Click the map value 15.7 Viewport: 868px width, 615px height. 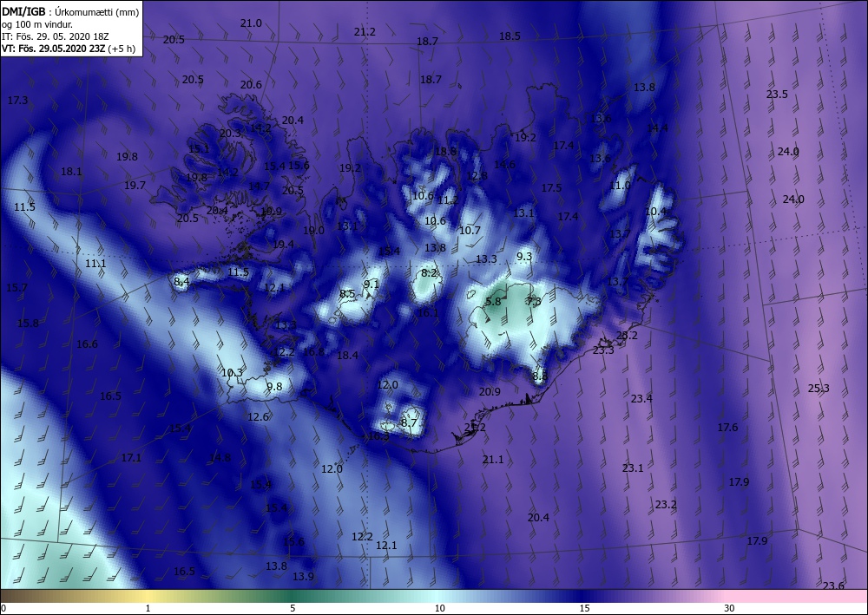click(16, 288)
